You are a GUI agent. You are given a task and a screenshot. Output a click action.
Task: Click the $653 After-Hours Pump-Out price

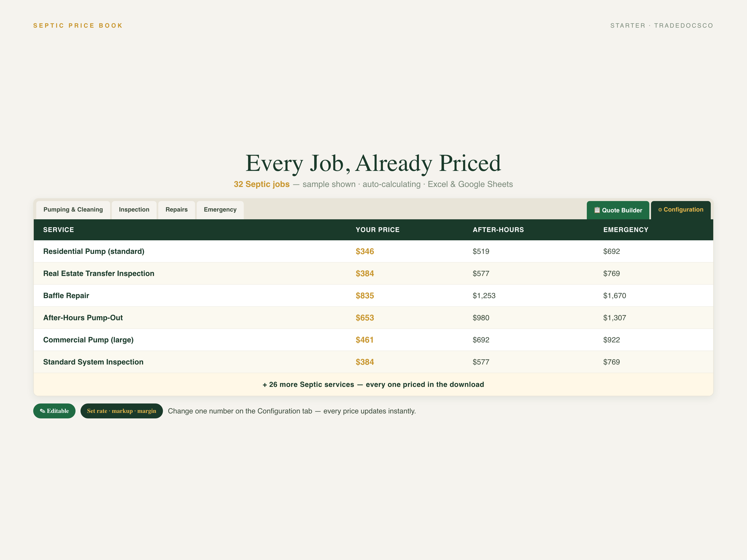(365, 318)
